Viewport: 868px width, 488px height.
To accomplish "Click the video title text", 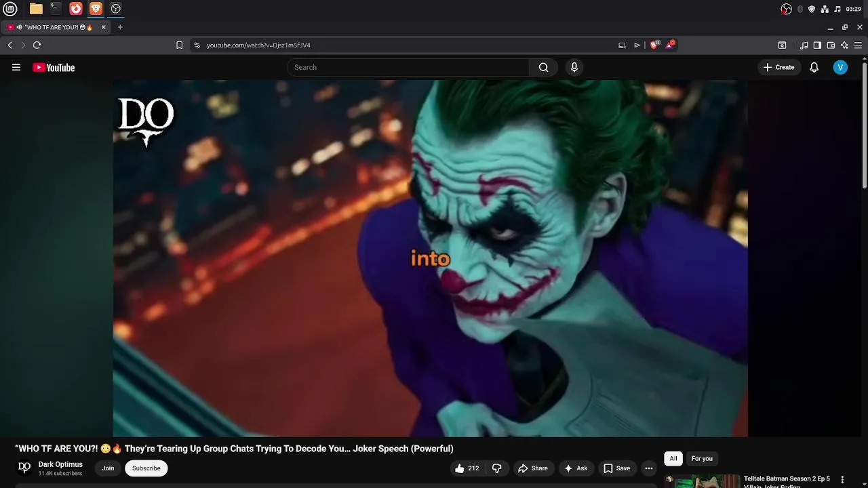I will tap(234, 449).
